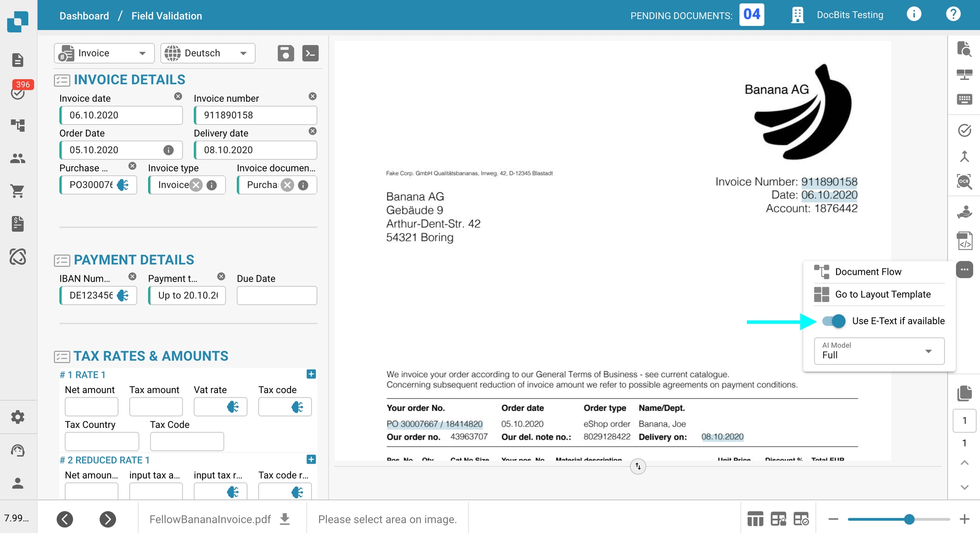
Task: Click the three-dots more options button
Action: [964, 270]
